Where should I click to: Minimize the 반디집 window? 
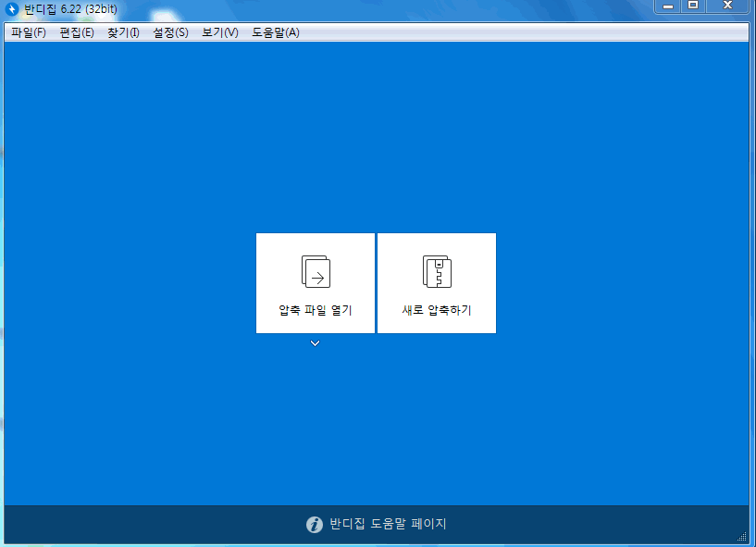pos(668,6)
